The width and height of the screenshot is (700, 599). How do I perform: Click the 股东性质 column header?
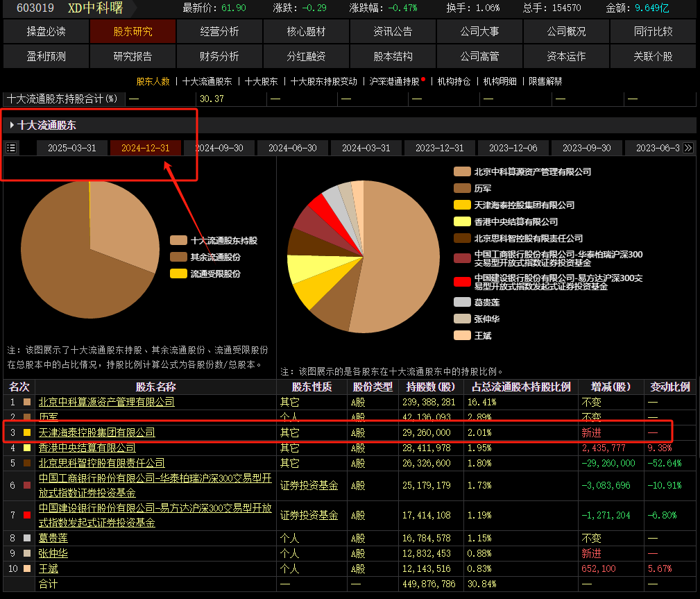(311, 387)
